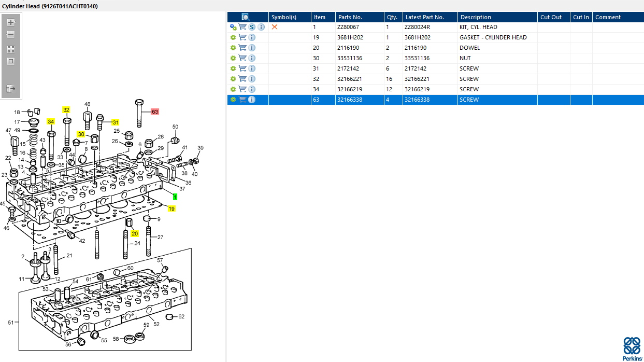Viewport: 644px width, 362px height.
Task: Zoom out of the diagram with minus button
Action: (11, 35)
